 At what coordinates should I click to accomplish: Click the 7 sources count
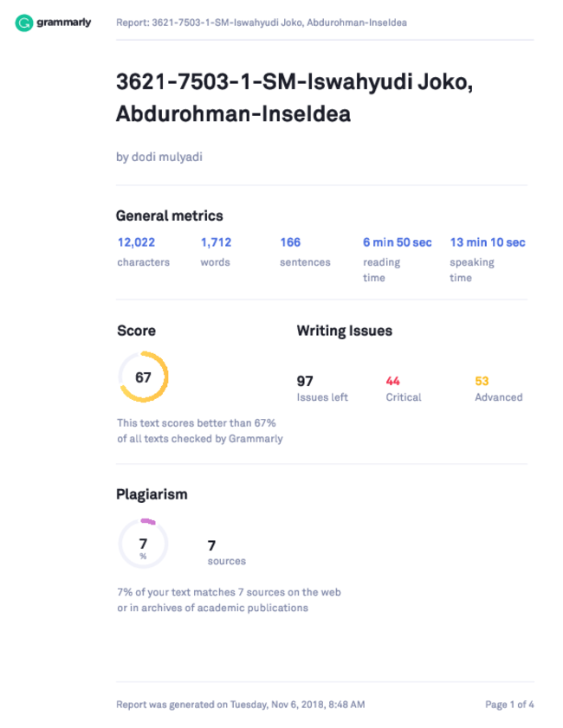click(x=212, y=545)
